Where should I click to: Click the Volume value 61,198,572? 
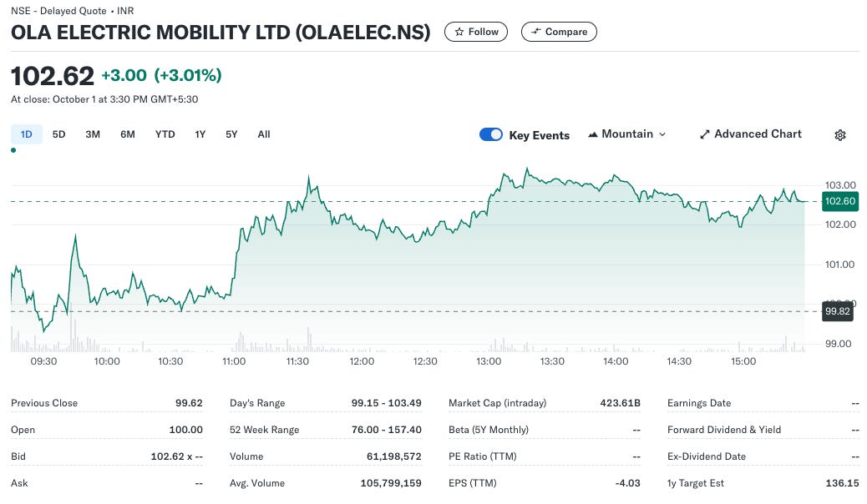[393, 456]
